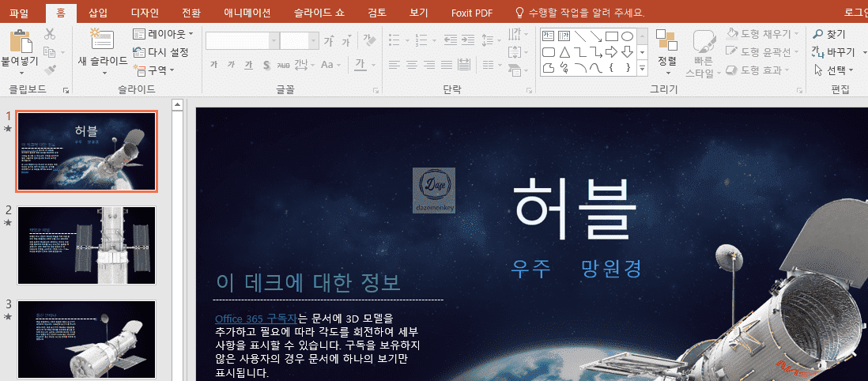
Task: Click the Cut scissors icon
Action: pos(50,34)
